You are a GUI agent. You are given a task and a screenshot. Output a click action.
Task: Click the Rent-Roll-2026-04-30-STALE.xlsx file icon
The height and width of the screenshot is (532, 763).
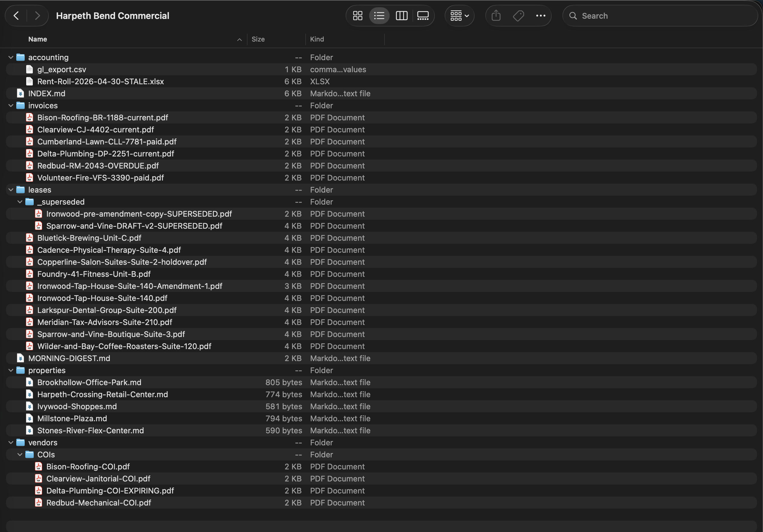[x=30, y=81]
